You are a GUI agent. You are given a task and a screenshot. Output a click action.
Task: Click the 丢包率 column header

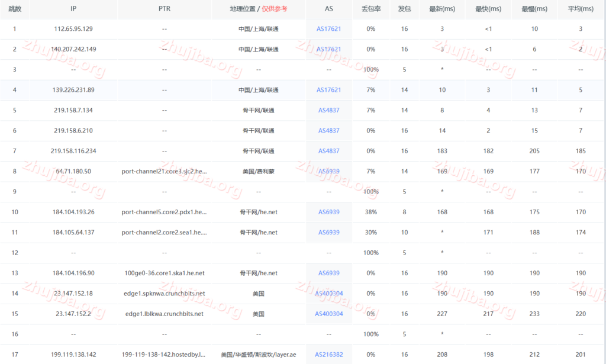click(370, 9)
